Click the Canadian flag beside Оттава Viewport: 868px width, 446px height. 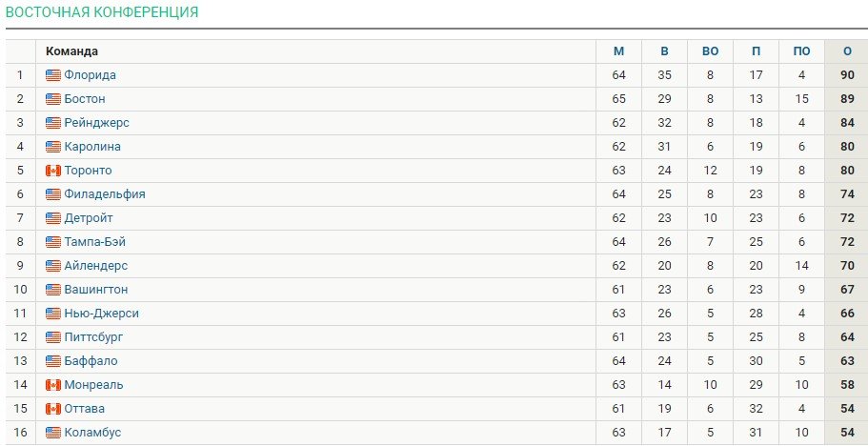[53, 409]
